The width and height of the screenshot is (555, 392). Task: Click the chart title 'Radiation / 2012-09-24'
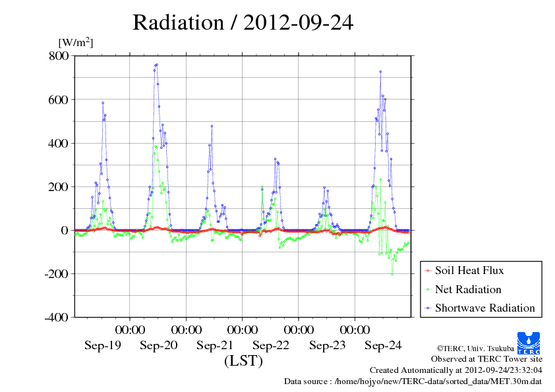tap(243, 22)
